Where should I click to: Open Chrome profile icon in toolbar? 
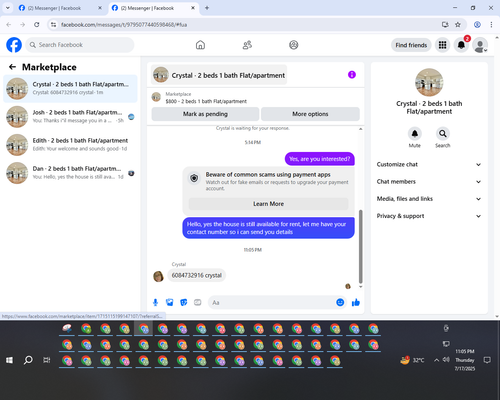477,24
